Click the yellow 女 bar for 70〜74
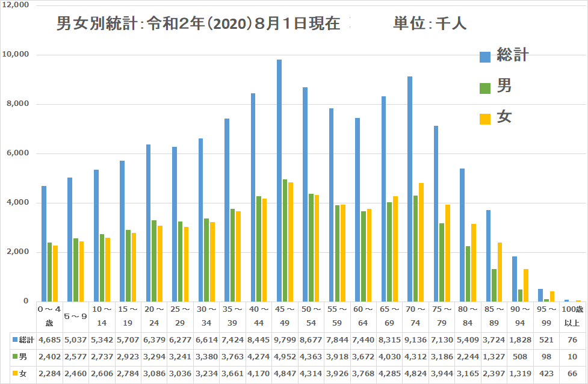Viewport: 588px width, 384px height. tap(421, 242)
